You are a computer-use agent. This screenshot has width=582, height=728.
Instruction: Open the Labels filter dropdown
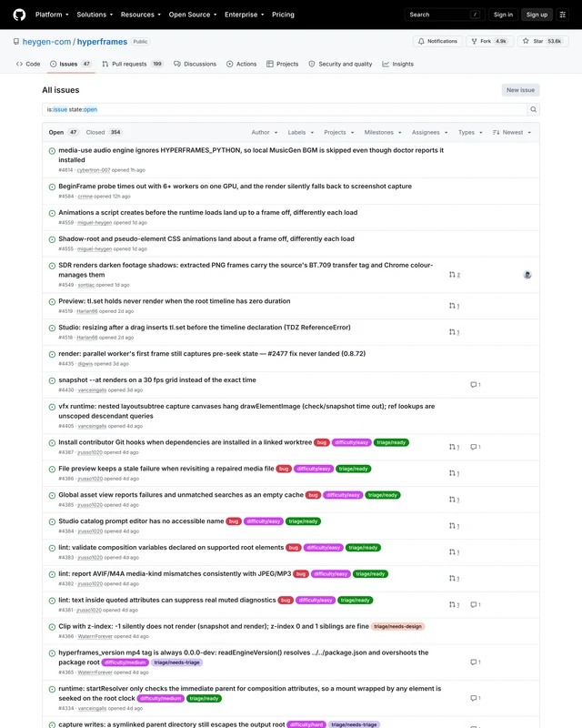coord(300,132)
